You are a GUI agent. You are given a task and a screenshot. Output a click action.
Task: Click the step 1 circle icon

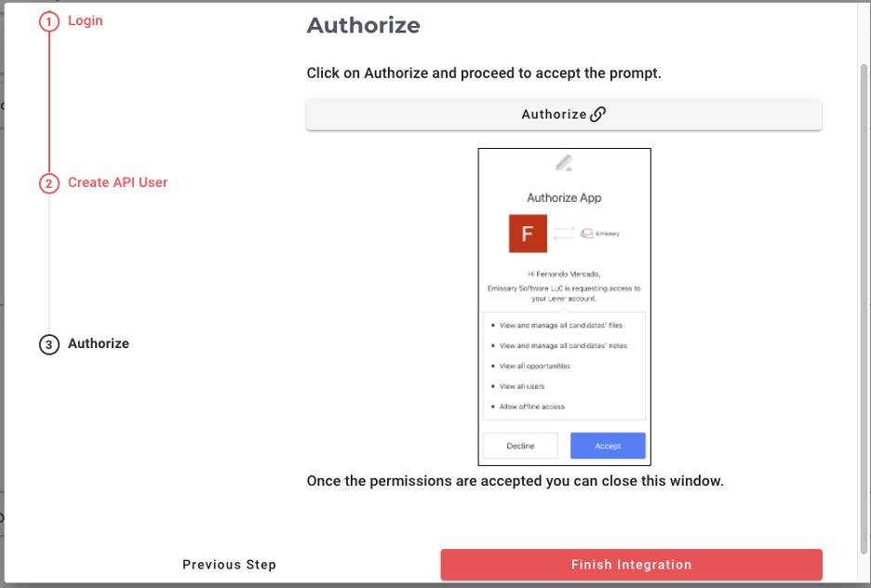tap(49, 21)
